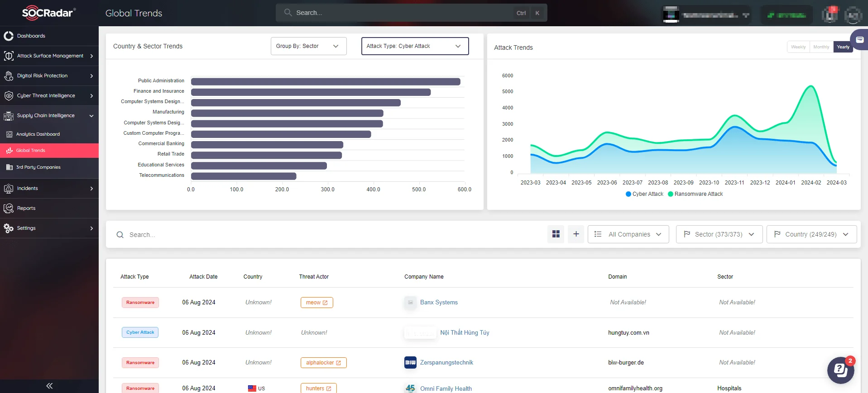The width and height of the screenshot is (868, 393).
Task: Click the SOCRadar logo
Action: pos(49,13)
